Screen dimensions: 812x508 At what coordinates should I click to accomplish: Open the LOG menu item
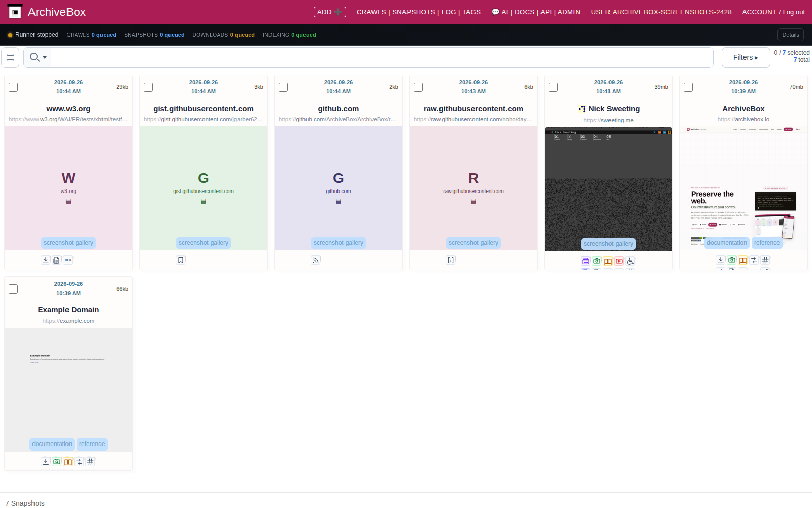[x=449, y=12]
